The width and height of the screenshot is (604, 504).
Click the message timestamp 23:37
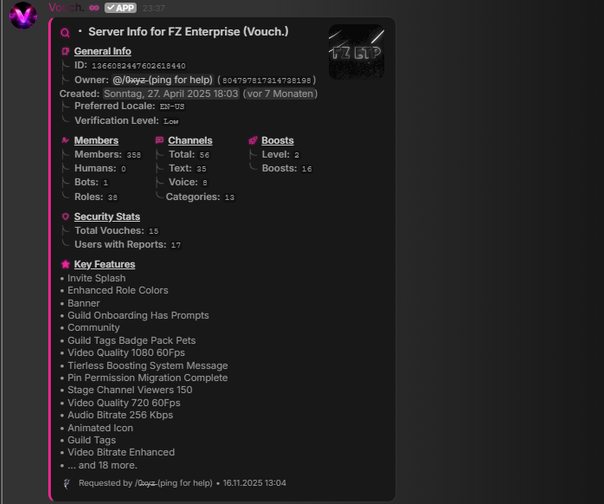pyautogui.click(x=154, y=8)
